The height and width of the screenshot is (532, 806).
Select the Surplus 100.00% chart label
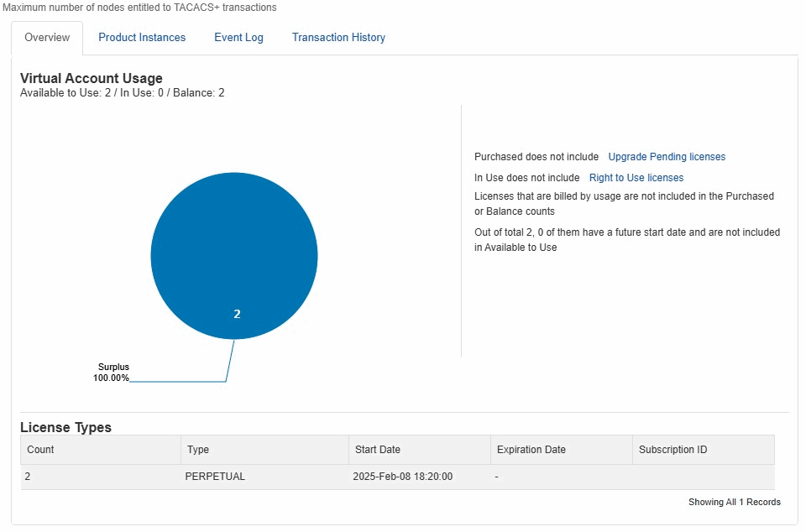tap(113, 372)
